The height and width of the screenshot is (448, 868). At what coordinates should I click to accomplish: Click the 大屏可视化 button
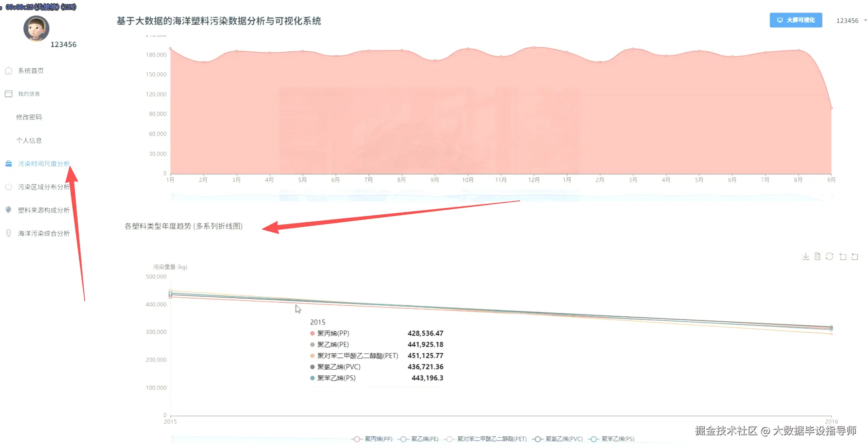click(x=795, y=20)
